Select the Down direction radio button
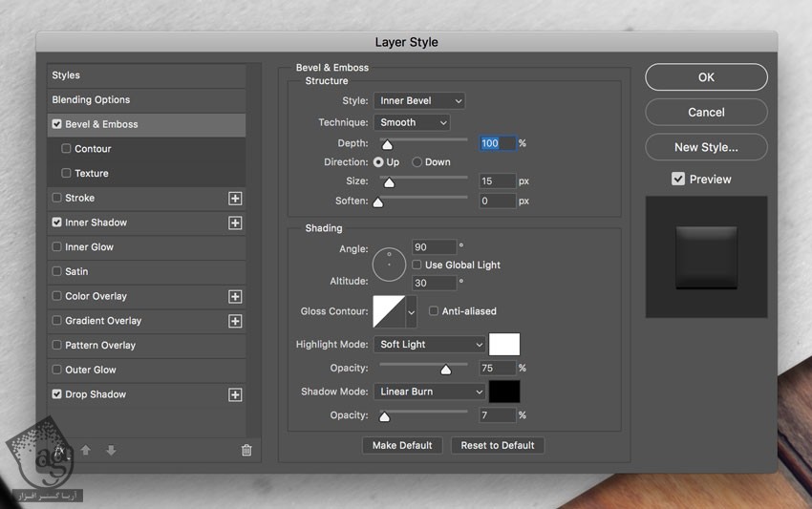The height and width of the screenshot is (509, 812). pyautogui.click(x=417, y=162)
